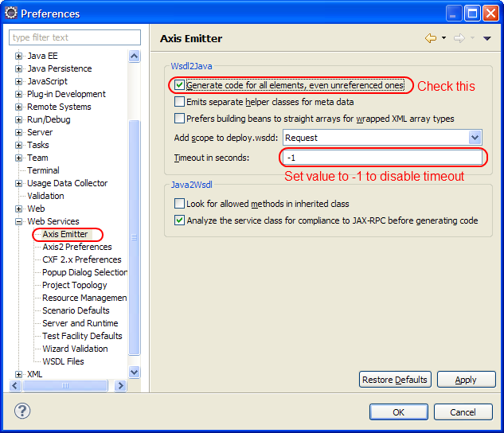Expand the Java EE tree node

coord(18,56)
